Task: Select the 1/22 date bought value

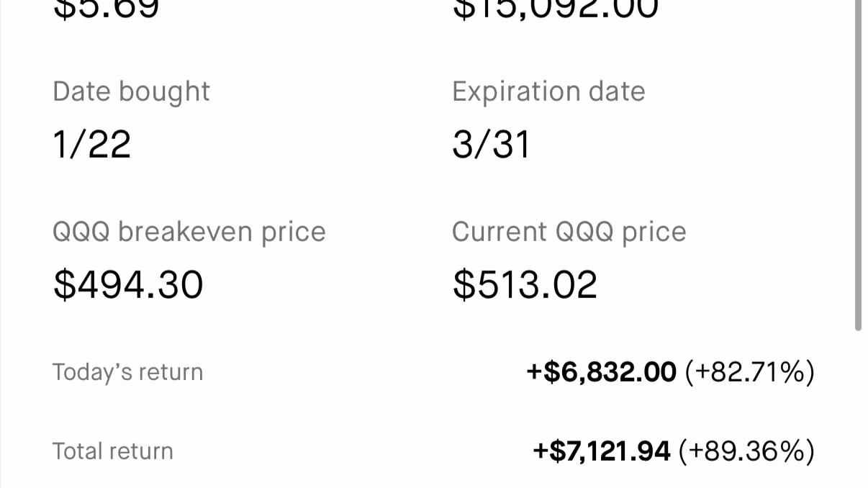Action: [92, 144]
